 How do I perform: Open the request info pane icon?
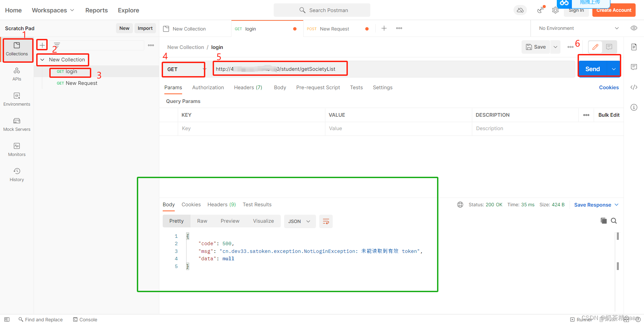634,107
